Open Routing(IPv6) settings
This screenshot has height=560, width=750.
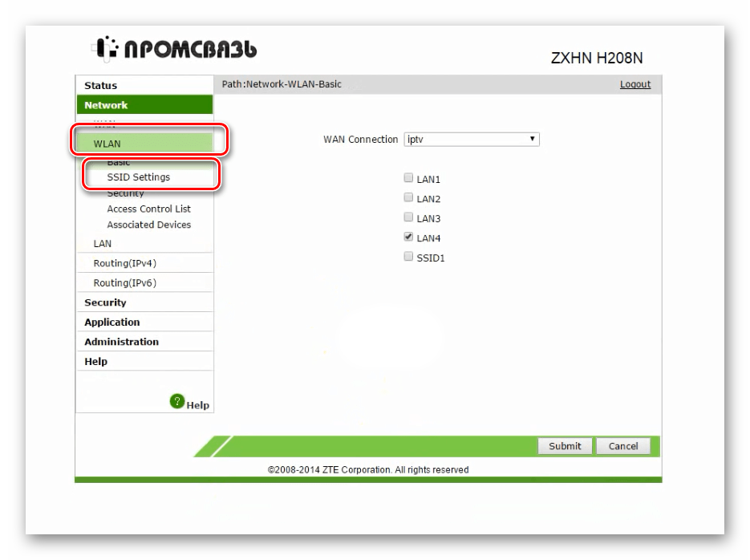point(144,282)
